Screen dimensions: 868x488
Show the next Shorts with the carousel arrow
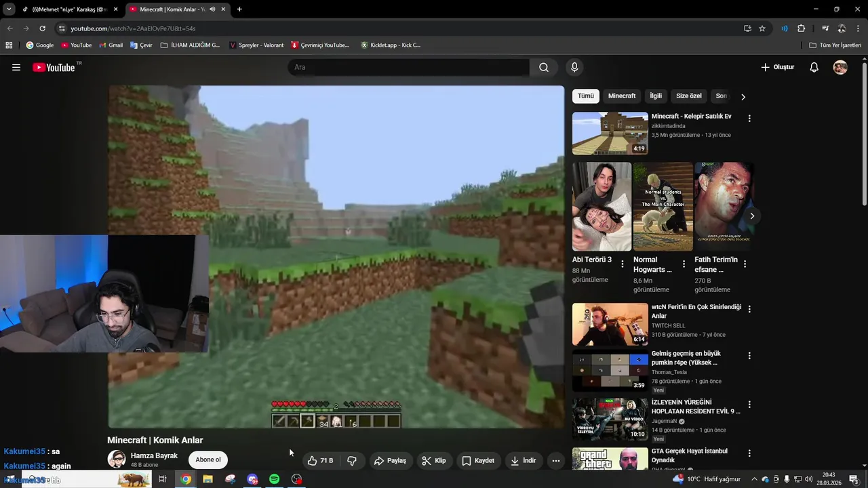coord(751,216)
